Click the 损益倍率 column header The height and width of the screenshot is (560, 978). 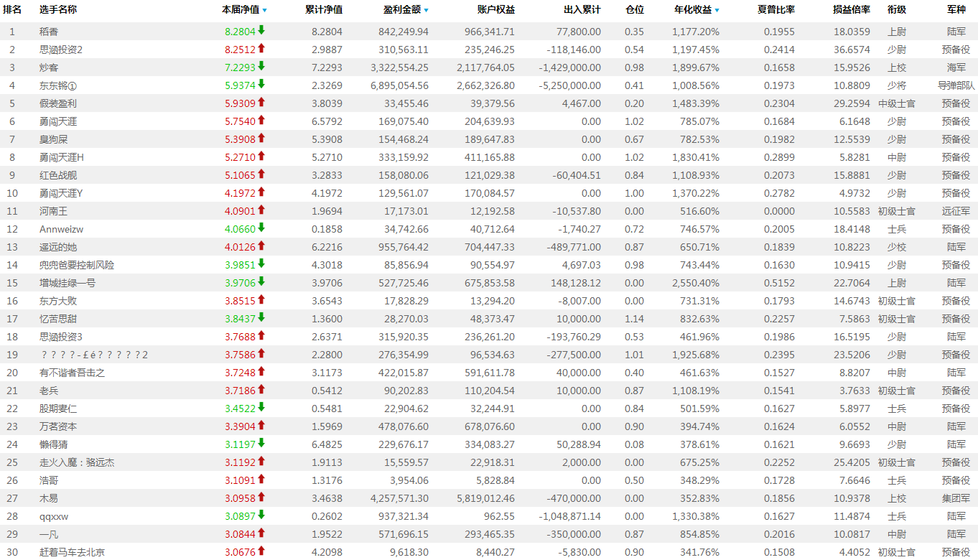[x=852, y=10]
